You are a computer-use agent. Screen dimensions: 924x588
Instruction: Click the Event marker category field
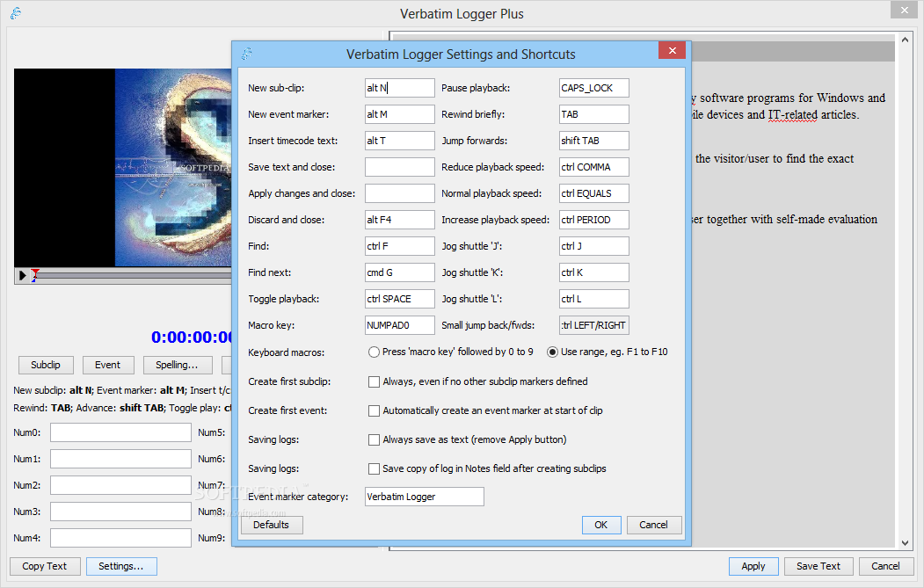point(425,497)
